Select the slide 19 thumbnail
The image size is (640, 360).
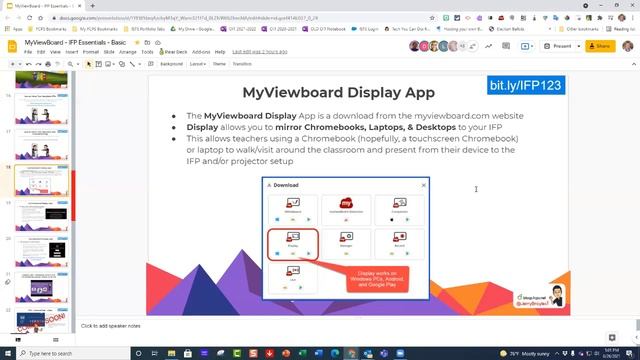tap(41, 216)
